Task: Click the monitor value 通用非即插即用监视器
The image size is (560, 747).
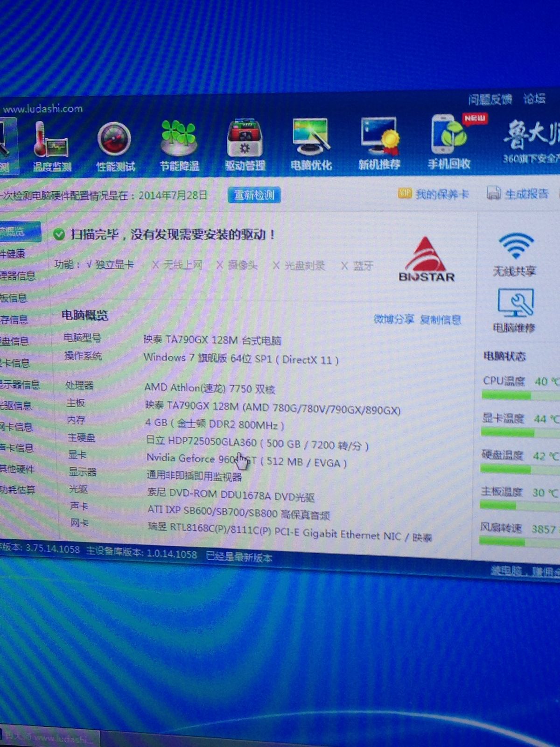Action: click(x=194, y=476)
